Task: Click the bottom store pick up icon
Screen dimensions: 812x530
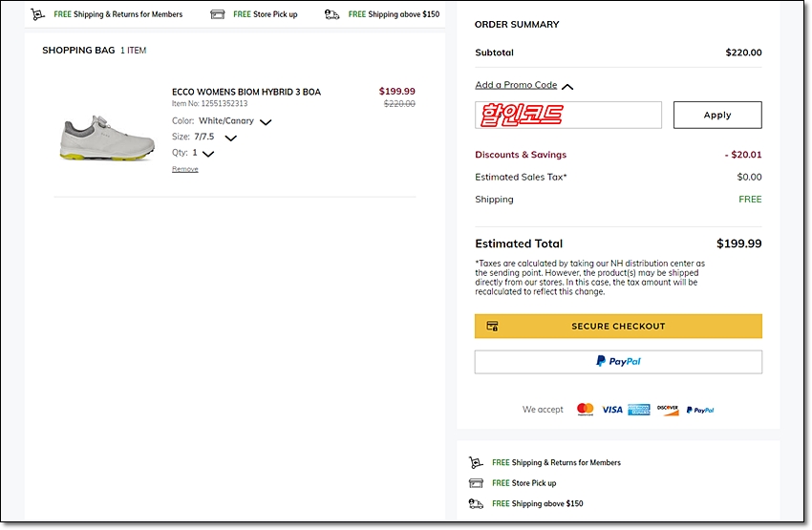Action: 476,483
